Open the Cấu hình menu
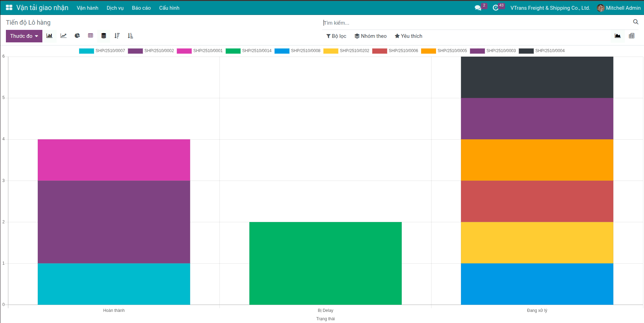 [169, 8]
